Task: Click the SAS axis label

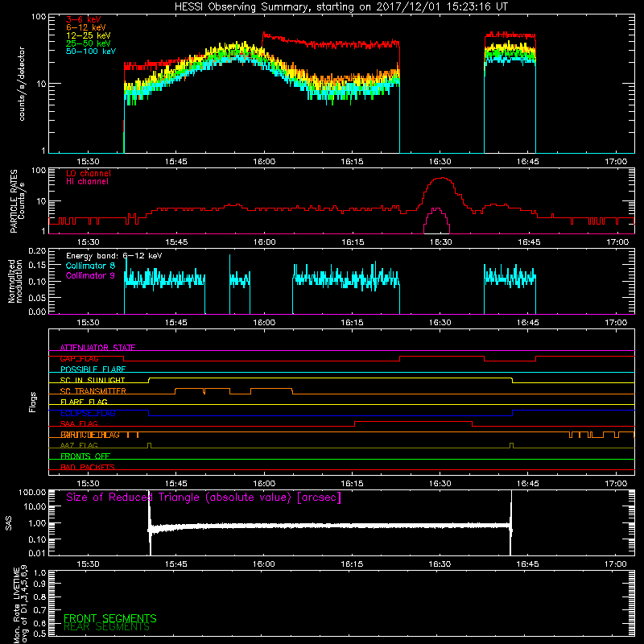Action: click(x=9, y=522)
